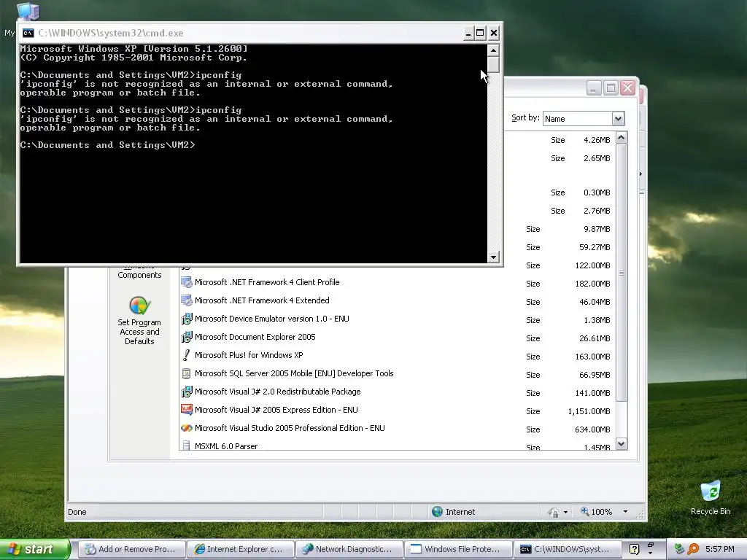Image resolution: width=747 pixels, height=560 pixels.
Task: Click Microsoft Plus! for Windows XP icon
Action: tap(186, 355)
